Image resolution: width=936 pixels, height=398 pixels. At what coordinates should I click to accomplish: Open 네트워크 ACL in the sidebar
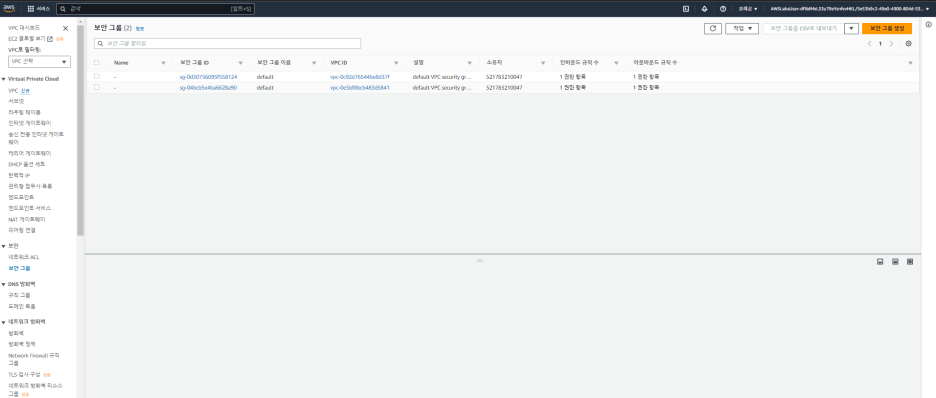click(24, 257)
